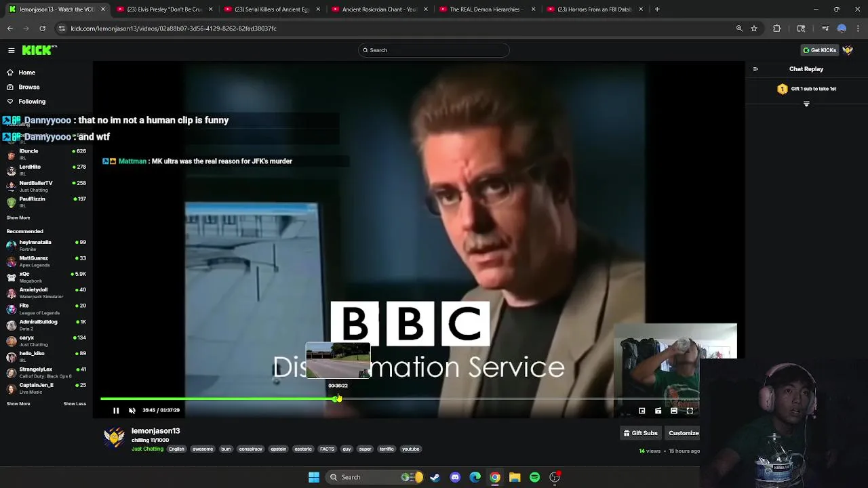Click the Customize button
This screenshot has width=868, height=488.
[x=684, y=433]
